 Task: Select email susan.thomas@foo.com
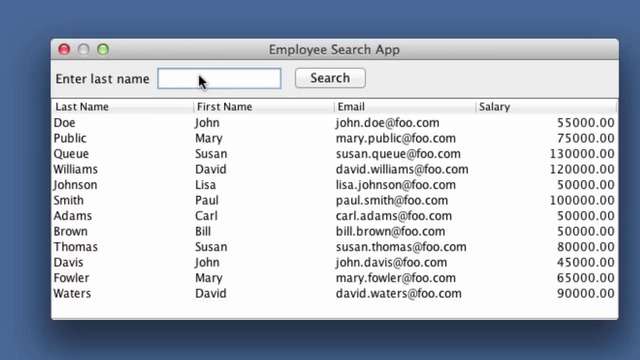click(401, 247)
